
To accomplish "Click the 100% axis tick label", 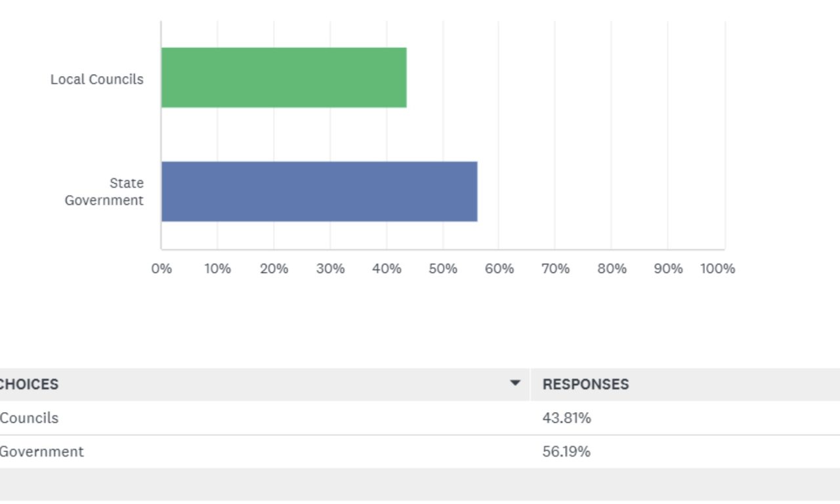I will pyautogui.click(x=717, y=268).
